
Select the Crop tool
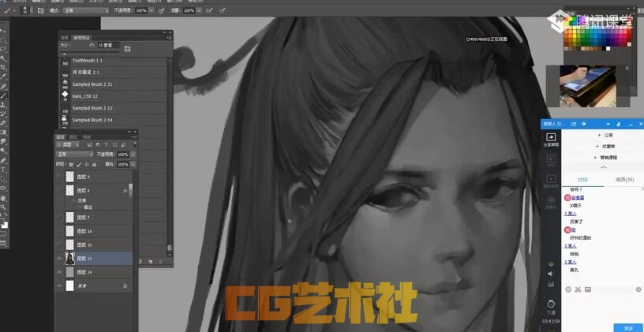4,67
